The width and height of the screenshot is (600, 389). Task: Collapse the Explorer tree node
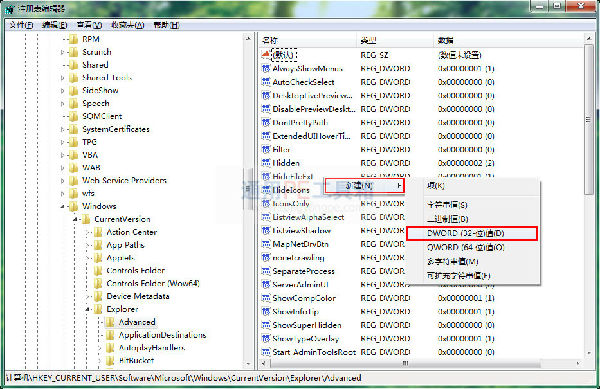(x=87, y=309)
